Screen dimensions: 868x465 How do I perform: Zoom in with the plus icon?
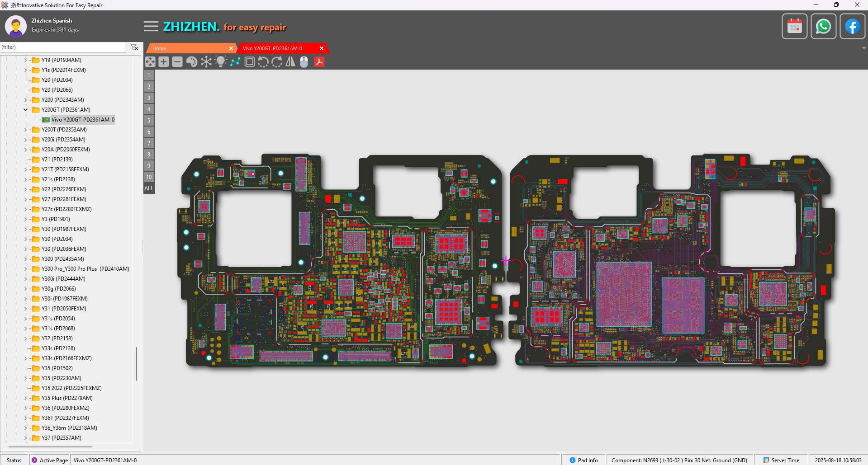tap(164, 62)
